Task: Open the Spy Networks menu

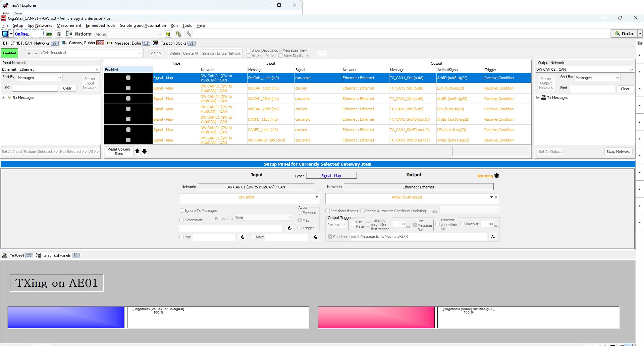Action: pyautogui.click(x=40, y=25)
